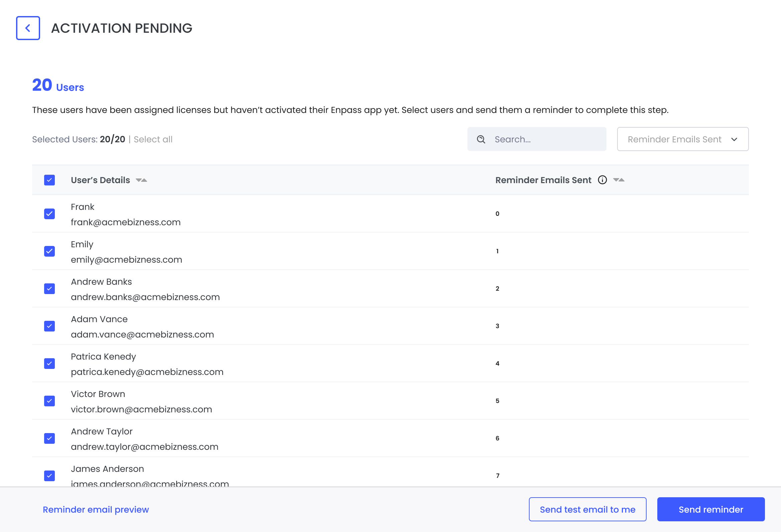The width and height of the screenshot is (781, 532).
Task: Deselect Andrew Banks
Action: pyautogui.click(x=49, y=289)
